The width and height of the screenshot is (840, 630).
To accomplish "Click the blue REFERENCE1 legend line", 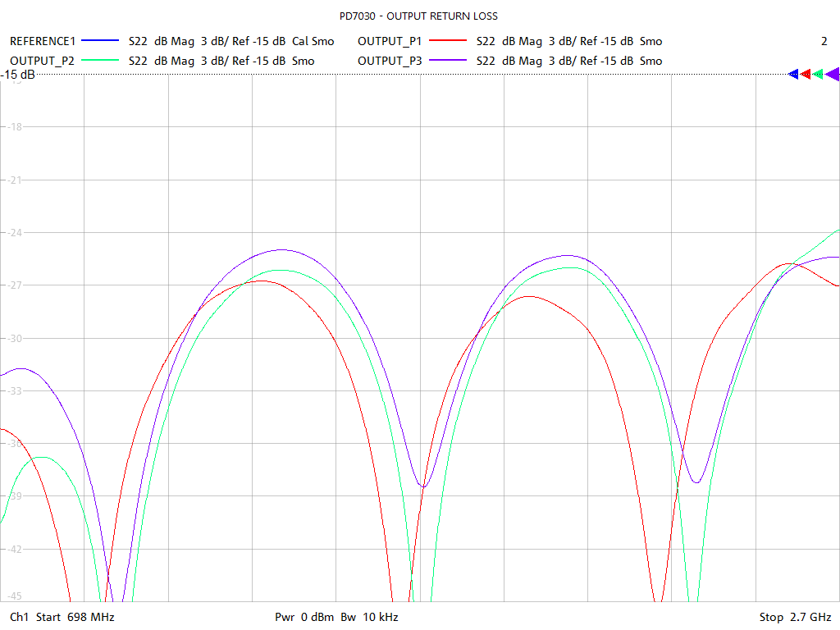I will 101,41.
